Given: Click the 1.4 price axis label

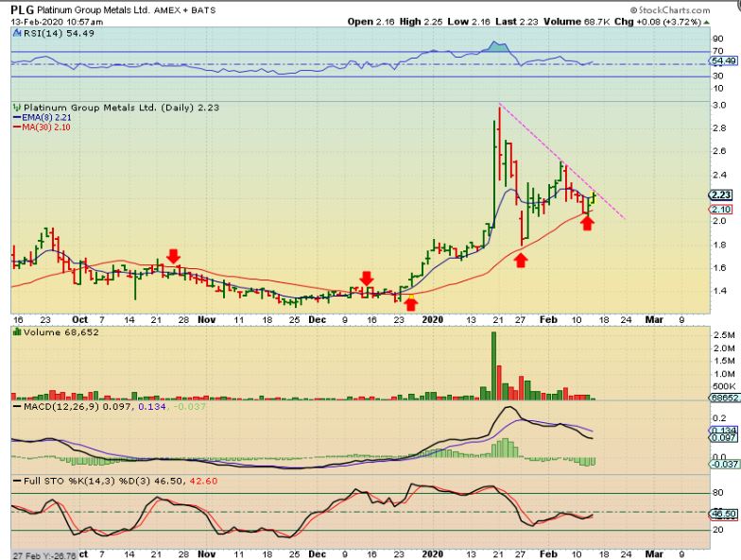Looking at the screenshot, I should pyautogui.click(x=719, y=291).
